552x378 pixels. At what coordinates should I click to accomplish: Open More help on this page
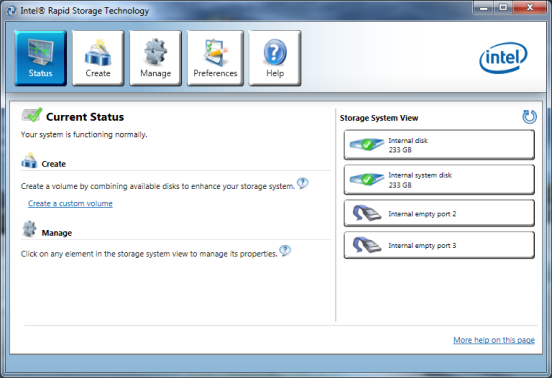[x=494, y=340]
